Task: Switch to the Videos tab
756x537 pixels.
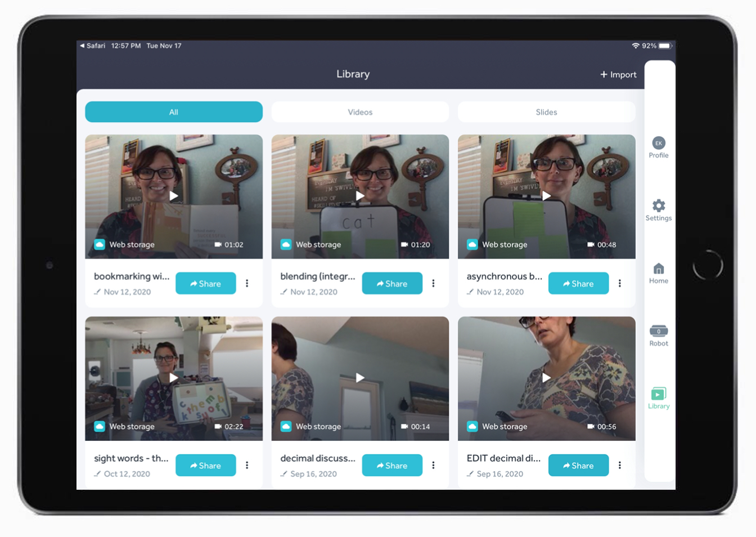Action: coord(360,112)
